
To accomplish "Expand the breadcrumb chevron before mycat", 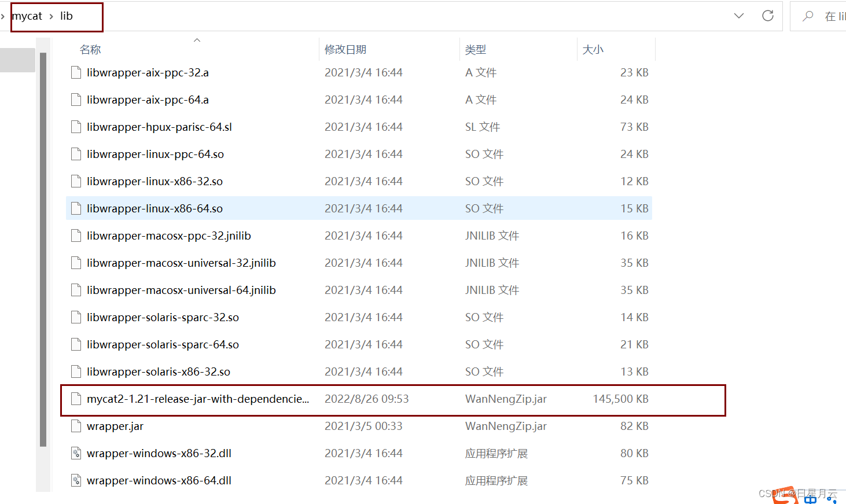I will pos(3,16).
